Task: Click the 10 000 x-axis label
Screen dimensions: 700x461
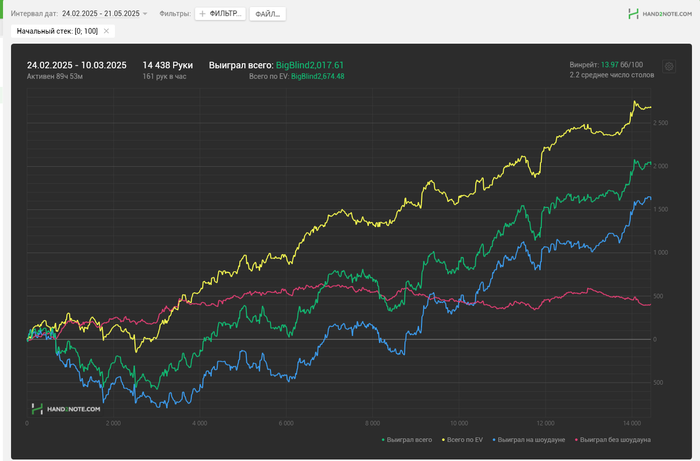Action: tap(459, 423)
